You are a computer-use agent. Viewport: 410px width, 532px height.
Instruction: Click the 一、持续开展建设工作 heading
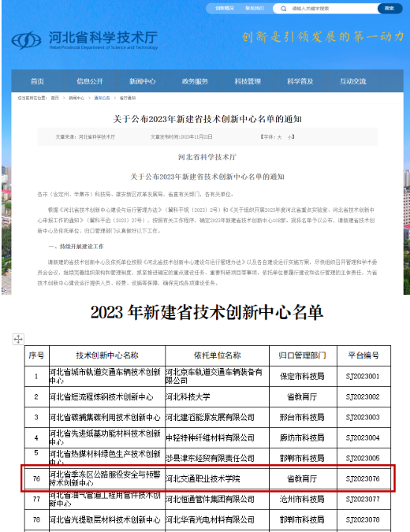[x=76, y=247]
